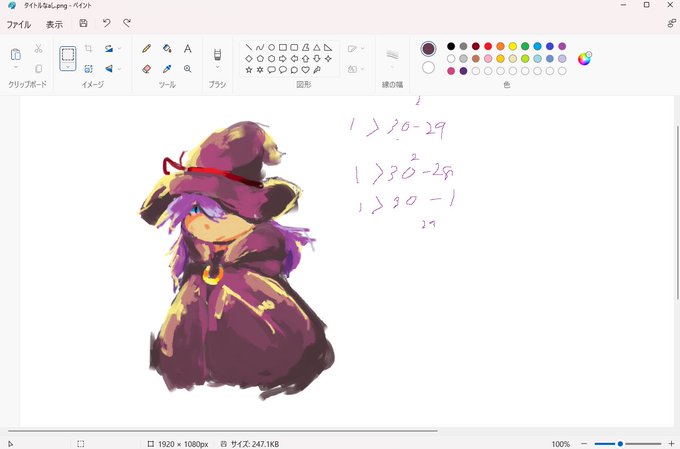Click the zoom out minus button

tap(584, 444)
